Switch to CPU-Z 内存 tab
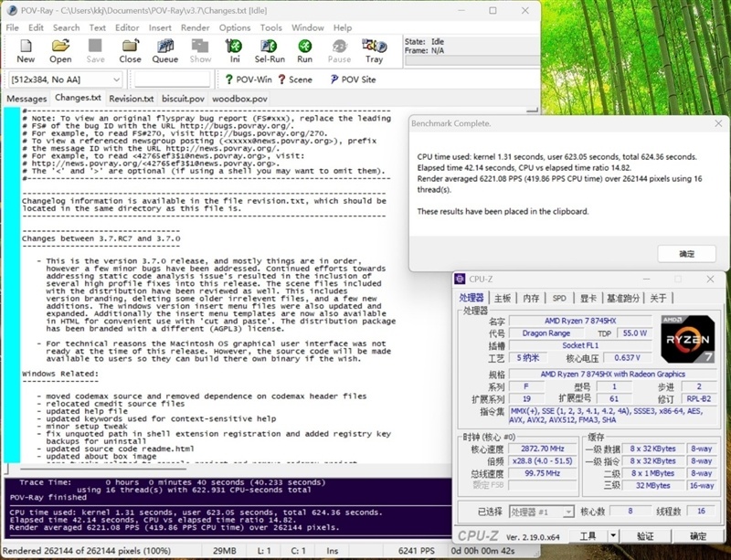731x560 pixels. (531, 298)
